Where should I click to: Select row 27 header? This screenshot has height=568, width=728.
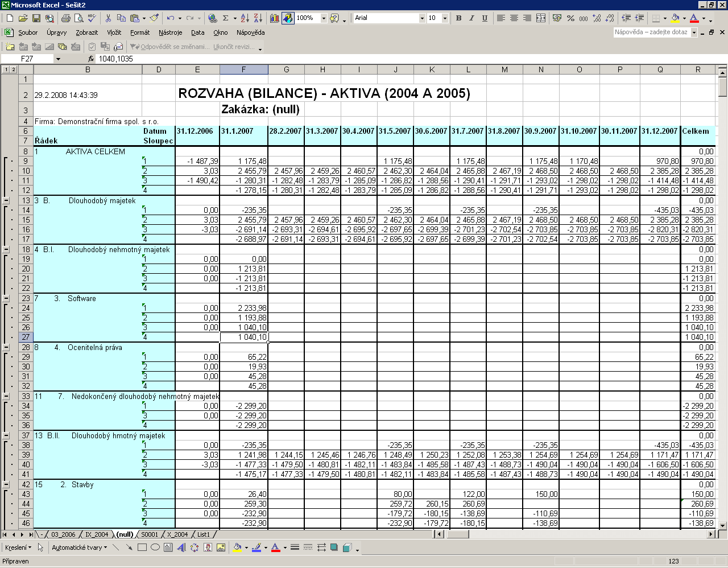26,337
